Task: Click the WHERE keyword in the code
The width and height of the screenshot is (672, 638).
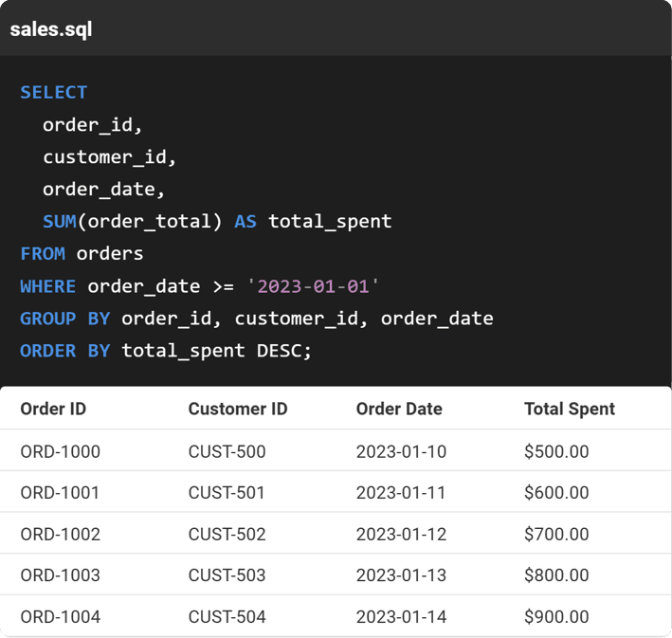Action: point(48,285)
